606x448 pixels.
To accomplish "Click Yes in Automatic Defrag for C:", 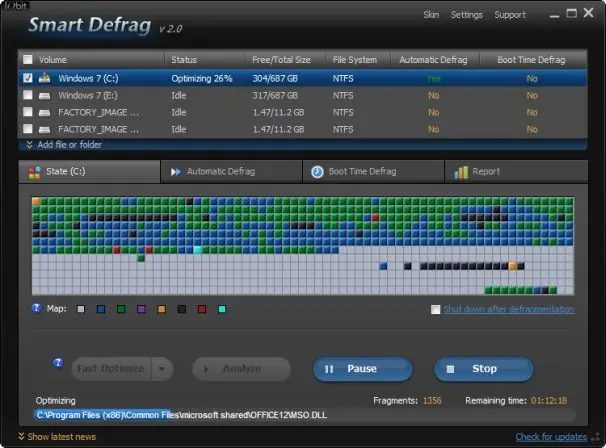I will [x=434, y=78].
